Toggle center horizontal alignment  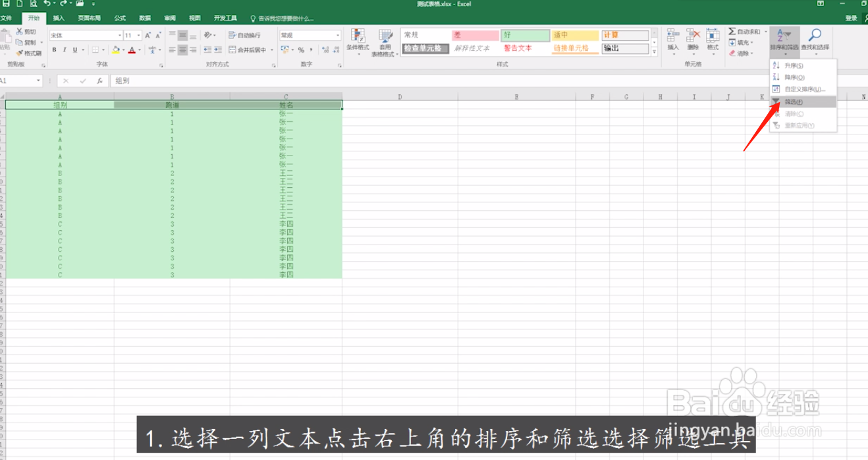(182, 50)
